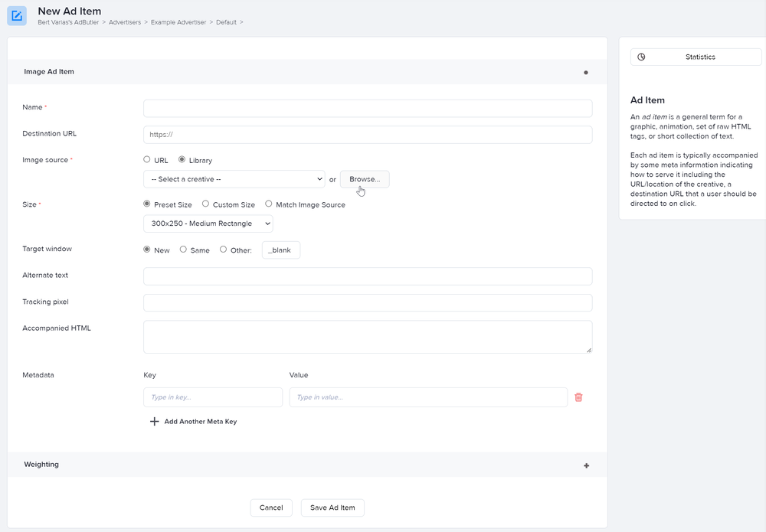The height and width of the screenshot is (532, 766).
Task: Click into the Accompanied HTML textarea
Action: (x=368, y=337)
